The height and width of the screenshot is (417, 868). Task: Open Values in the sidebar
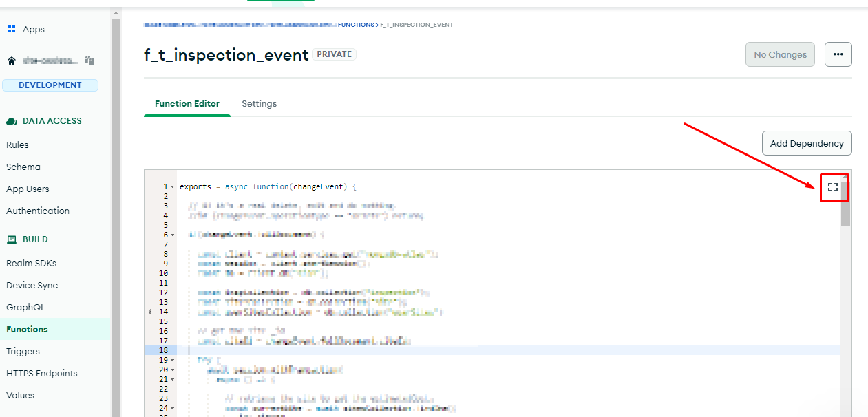tap(20, 395)
